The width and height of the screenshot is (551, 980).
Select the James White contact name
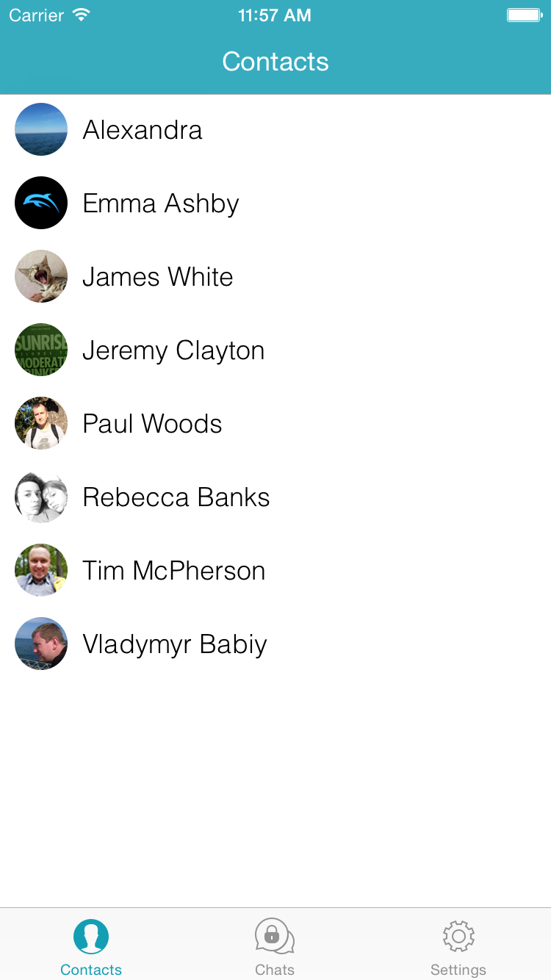pos(157,277)
